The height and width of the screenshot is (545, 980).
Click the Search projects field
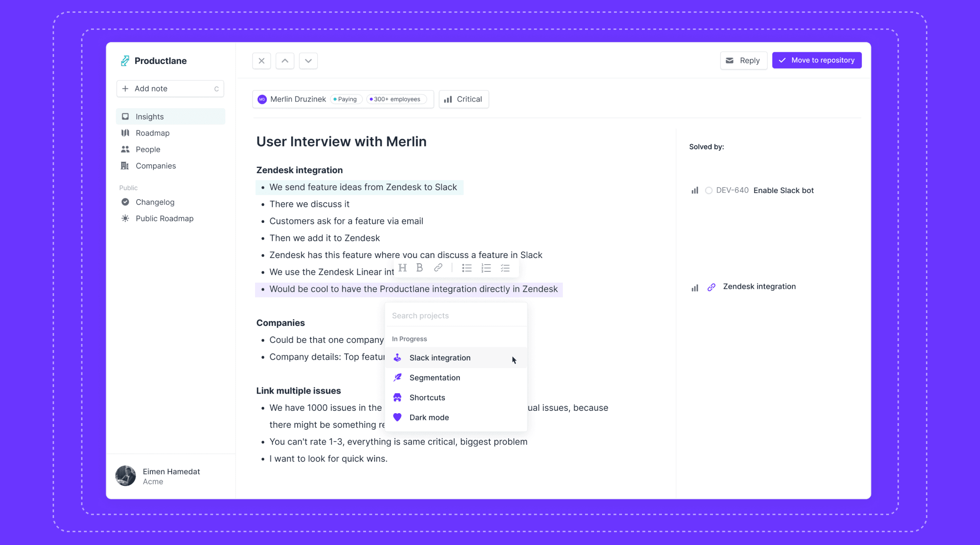(456, 316)
